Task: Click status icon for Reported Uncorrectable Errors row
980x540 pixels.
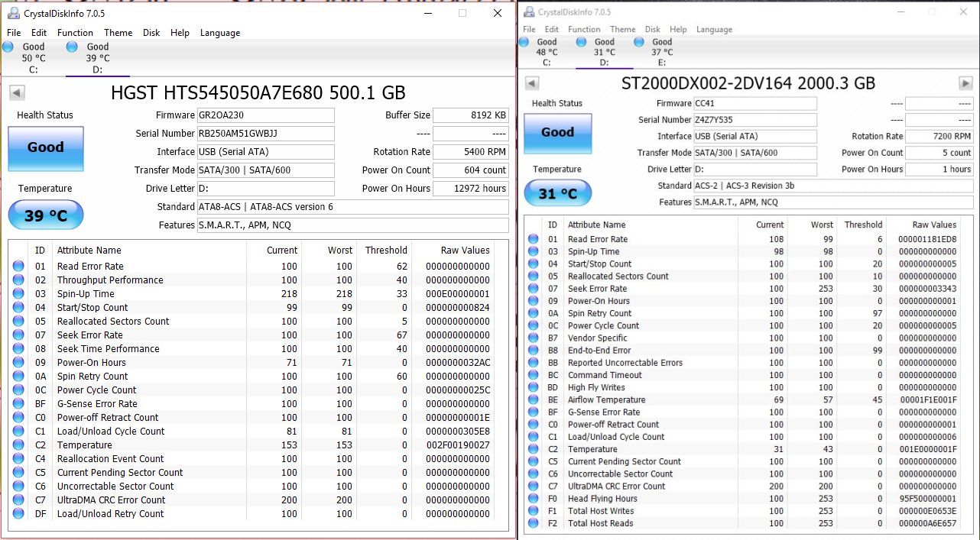Action: click(x=533, y=363)
